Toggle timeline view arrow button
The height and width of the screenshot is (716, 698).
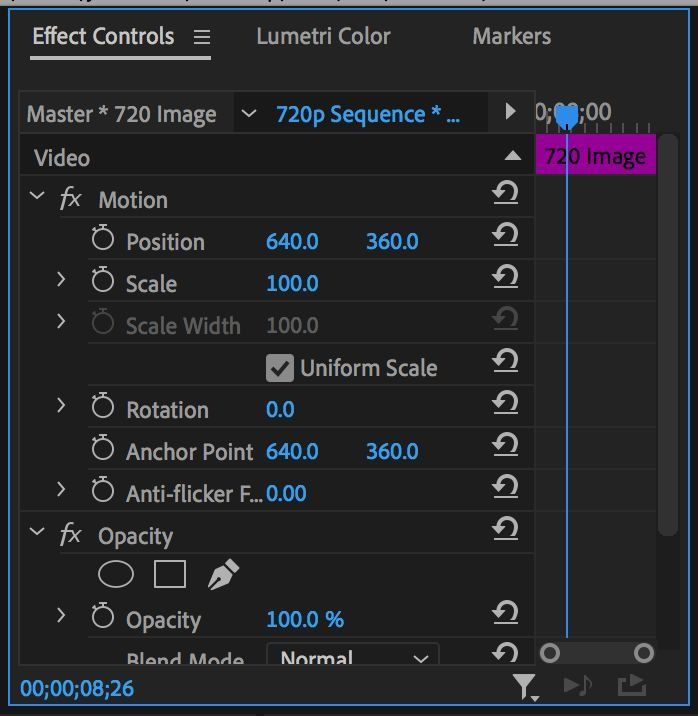click(510, 111)
